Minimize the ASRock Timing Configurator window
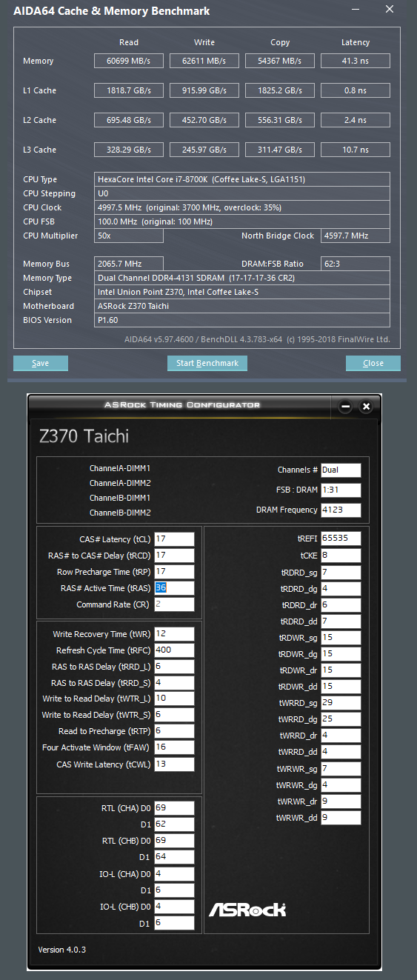417x980 pixels. point(345,407)
